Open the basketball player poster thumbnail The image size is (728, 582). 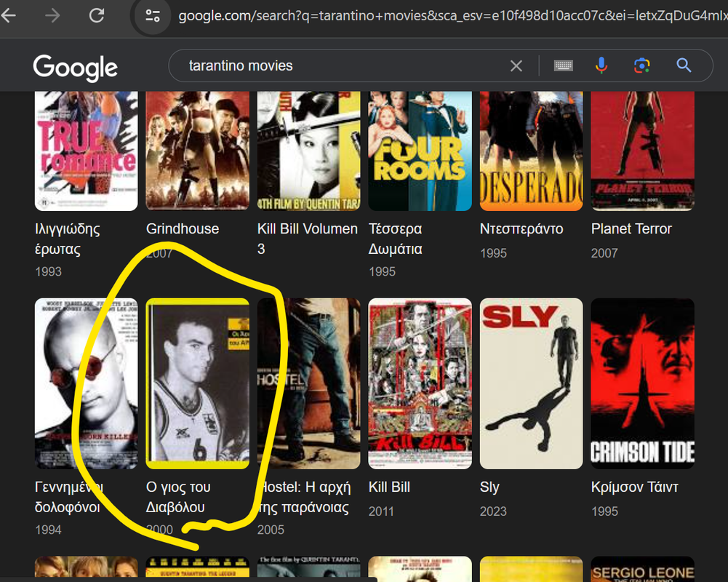coord(197,383)
